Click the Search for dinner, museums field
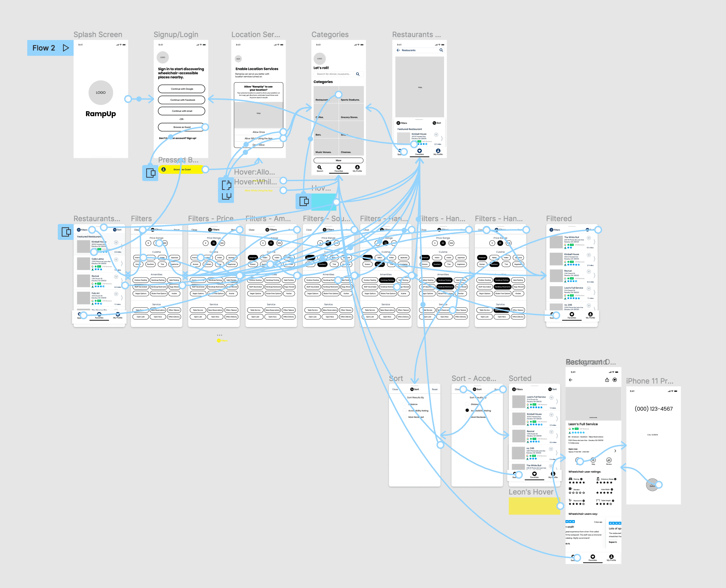The width and height of the screenshot is (726, 588). point(334,74)
